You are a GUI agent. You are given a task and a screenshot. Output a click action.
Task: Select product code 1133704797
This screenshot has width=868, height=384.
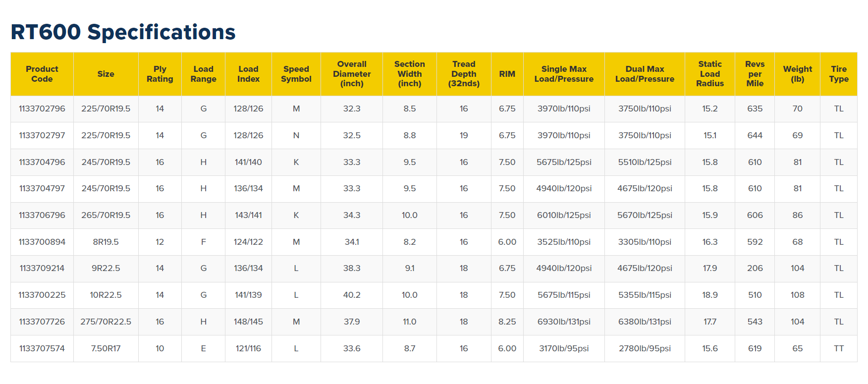click(x=42, y=188)
